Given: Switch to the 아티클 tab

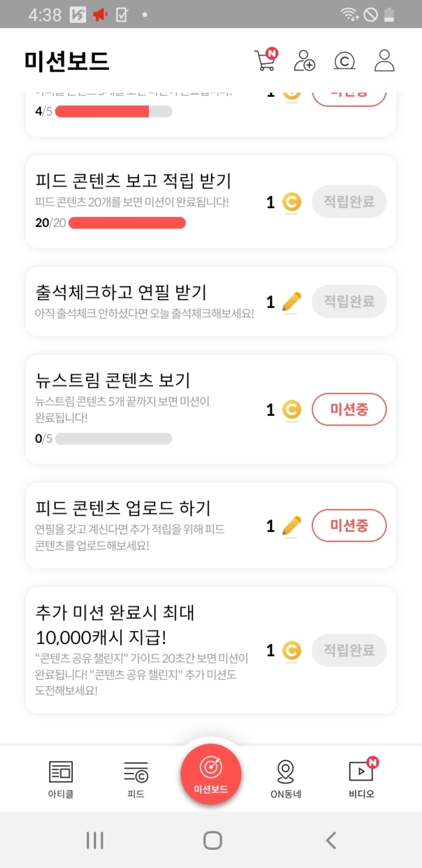Looking at the screenshot, I should 61,778.
